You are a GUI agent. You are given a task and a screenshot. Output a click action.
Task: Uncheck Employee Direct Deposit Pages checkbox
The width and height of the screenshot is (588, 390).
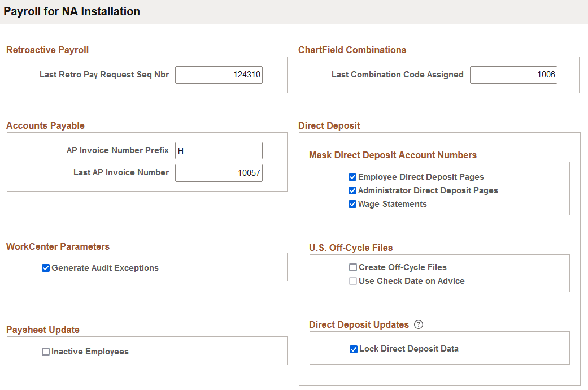[353, 177]
